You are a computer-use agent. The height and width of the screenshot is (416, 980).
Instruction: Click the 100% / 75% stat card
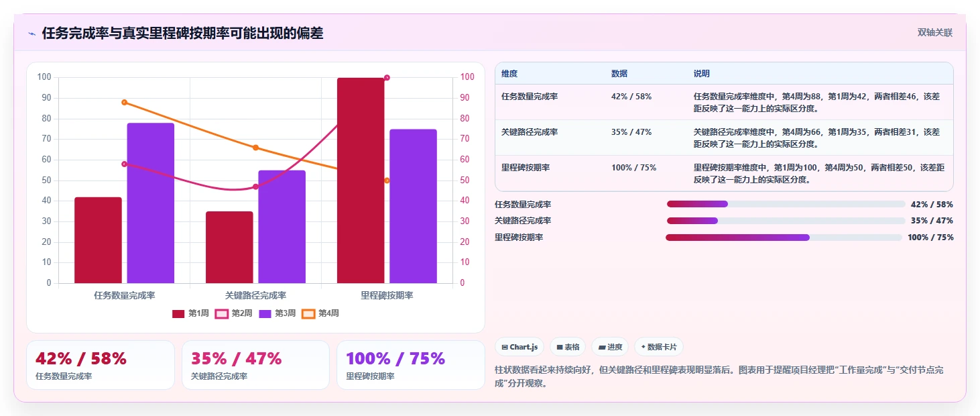point(411,365)
